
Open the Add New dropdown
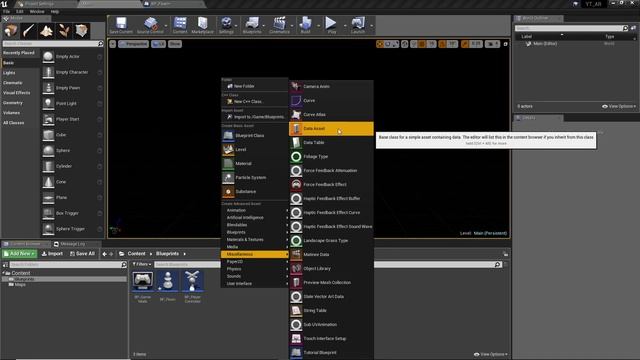pos(20,253)
